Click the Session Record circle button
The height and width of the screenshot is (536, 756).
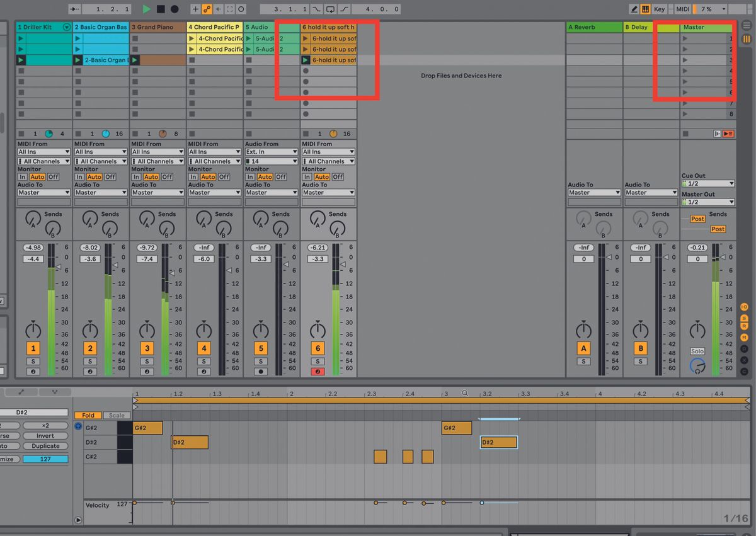[241, 9]
